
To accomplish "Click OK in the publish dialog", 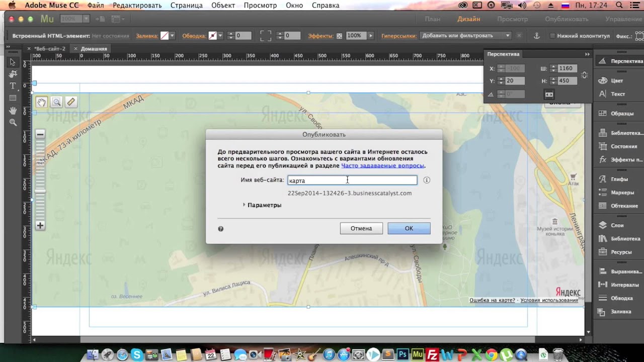I will [x=409, y=228].
